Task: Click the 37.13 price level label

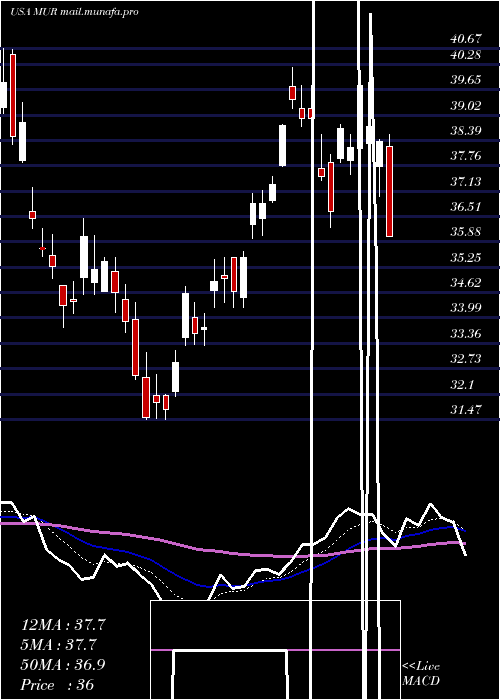Action: point(466,182)
